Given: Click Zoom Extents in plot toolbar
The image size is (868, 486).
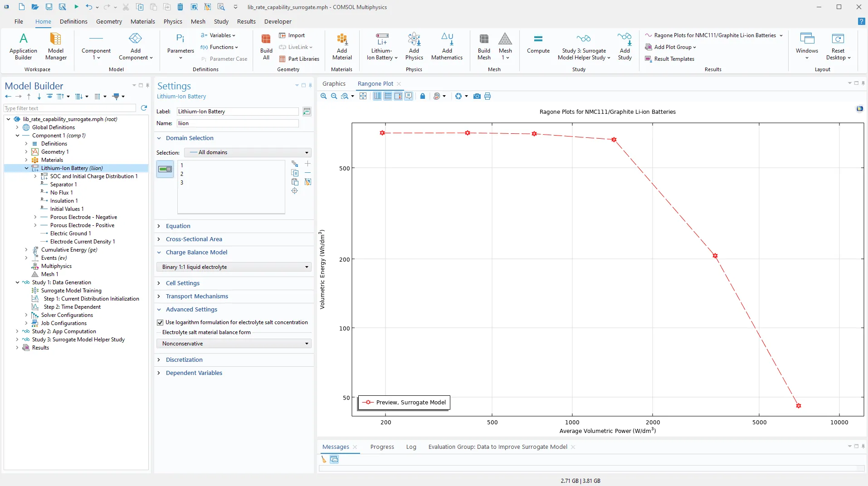Looking at the screenshot, I should (363, 96).
